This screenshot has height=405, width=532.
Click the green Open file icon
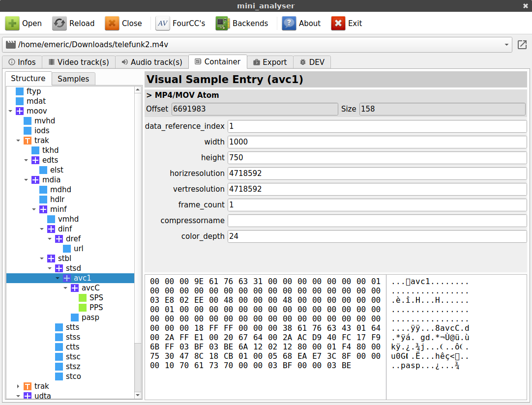12,24
